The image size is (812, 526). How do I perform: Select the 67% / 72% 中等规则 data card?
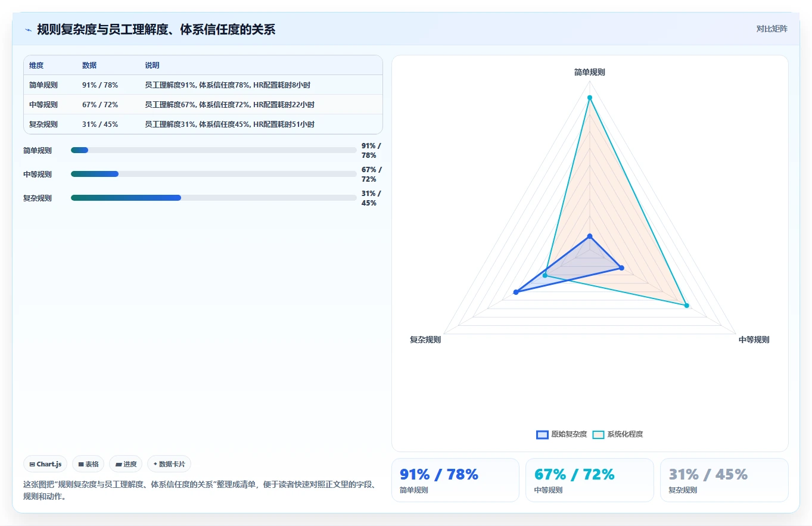click(589, 480)
